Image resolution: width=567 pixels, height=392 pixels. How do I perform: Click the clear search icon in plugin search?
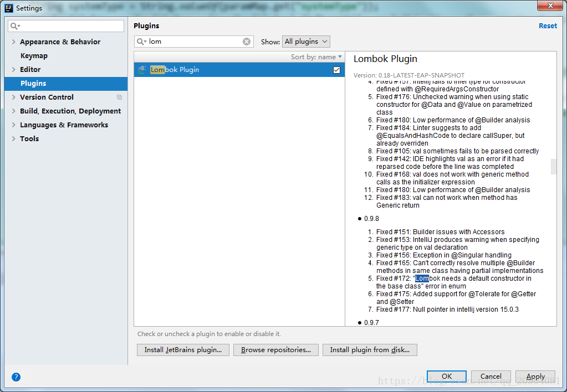pyautogui.click(x=247, y=42)
